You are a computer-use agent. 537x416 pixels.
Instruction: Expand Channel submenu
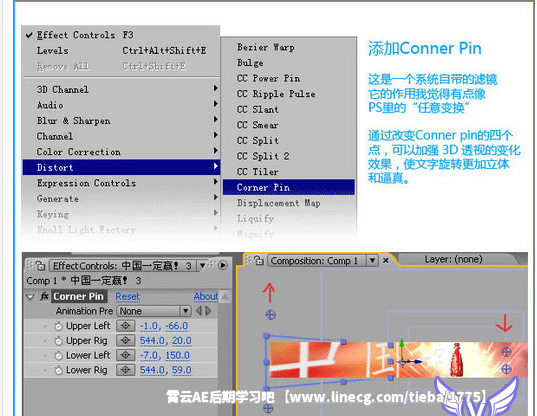tap(121, 136)
